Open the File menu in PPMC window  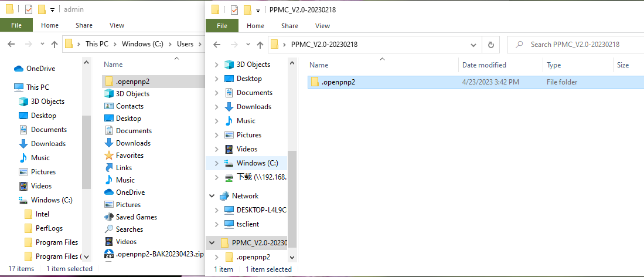coord(222,26)
